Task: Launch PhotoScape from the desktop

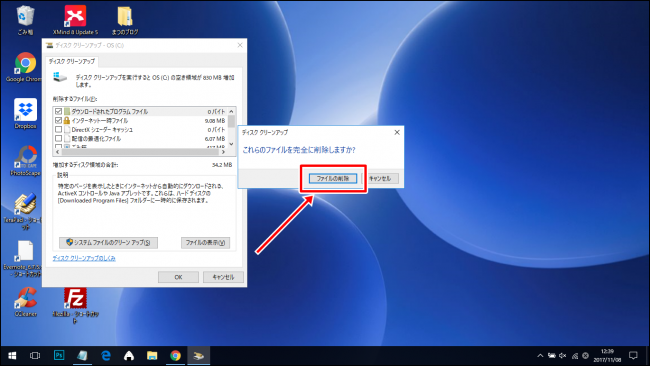Action: tap(25, 161)
